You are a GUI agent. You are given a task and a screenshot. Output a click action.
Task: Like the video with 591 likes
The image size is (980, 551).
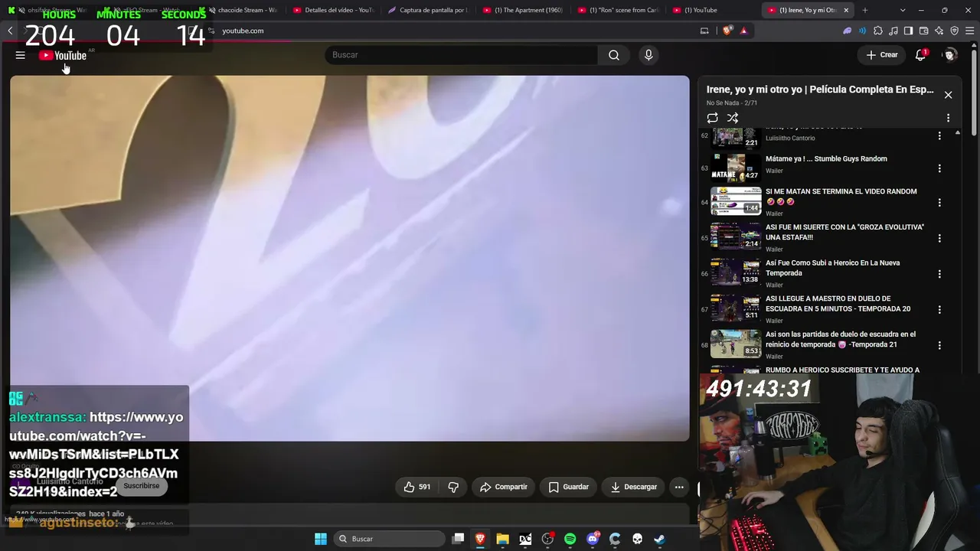tap(417, 487)
